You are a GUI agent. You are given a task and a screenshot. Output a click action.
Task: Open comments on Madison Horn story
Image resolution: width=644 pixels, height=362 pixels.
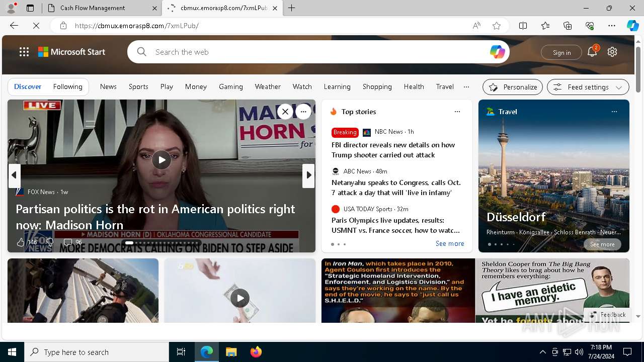(x=73, y=242)
